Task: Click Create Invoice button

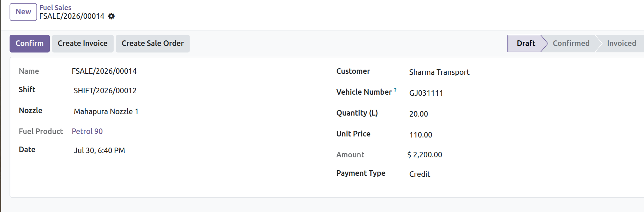Action: (x=83, y=44)
